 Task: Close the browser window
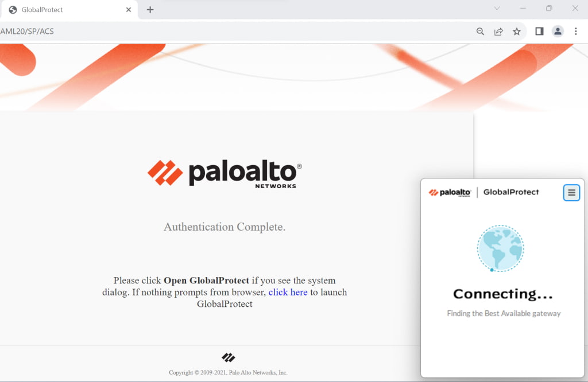coord(575,8)
